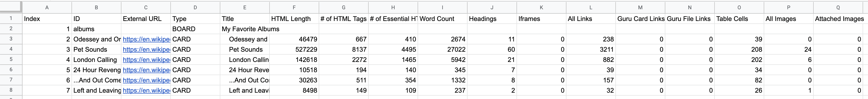Select the 'ID' header cell

[x=96, y=19]
